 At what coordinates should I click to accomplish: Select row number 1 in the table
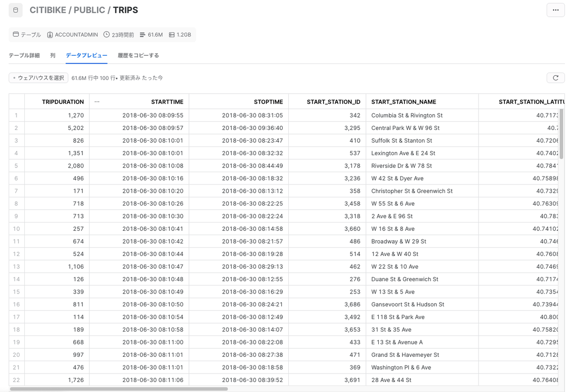(17, 115)
